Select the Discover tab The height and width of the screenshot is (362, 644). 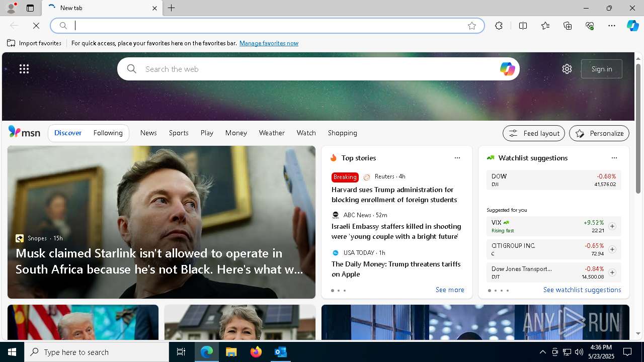coord(68,133)
